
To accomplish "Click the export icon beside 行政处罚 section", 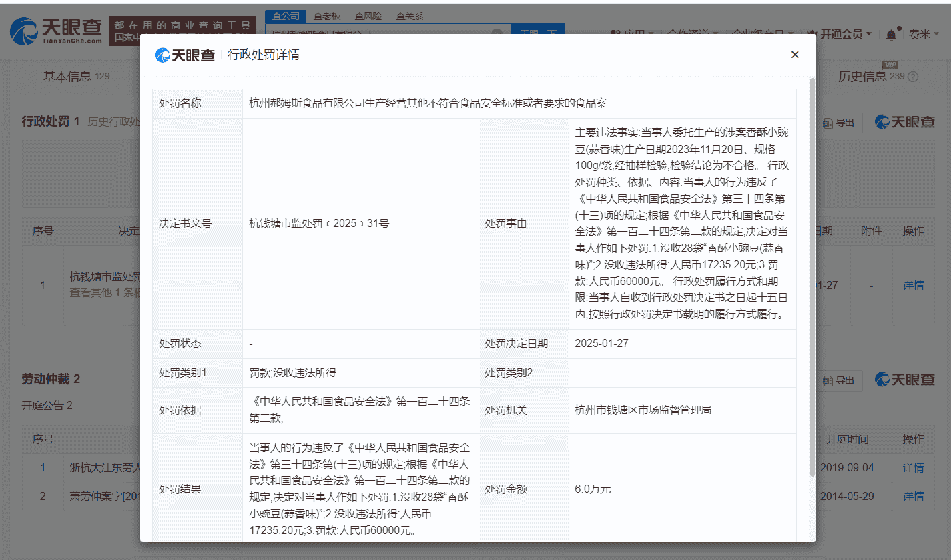I will [839, 123].
